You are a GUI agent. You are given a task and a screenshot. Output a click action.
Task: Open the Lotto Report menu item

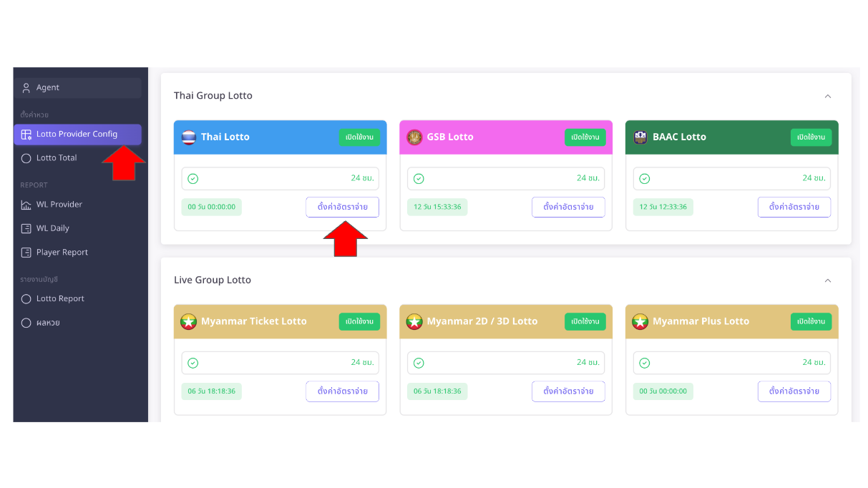(x=27, y=298)
